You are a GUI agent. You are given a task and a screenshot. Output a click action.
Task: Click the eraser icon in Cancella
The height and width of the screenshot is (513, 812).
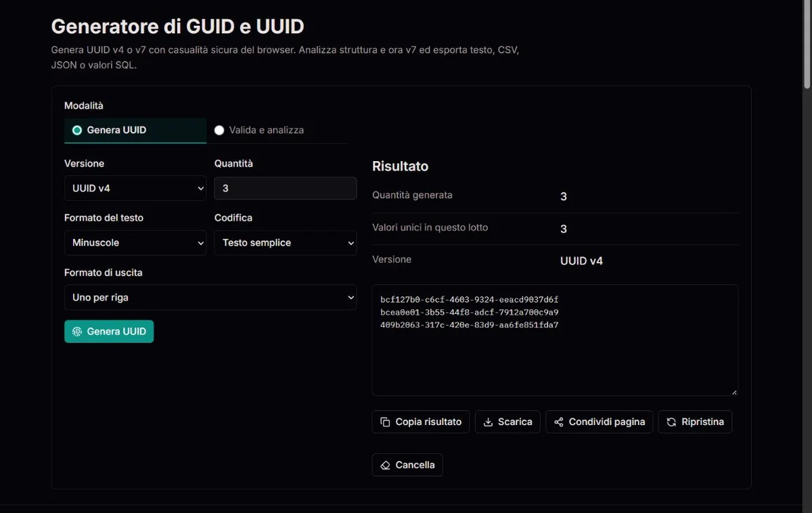(x=385, y=465)
